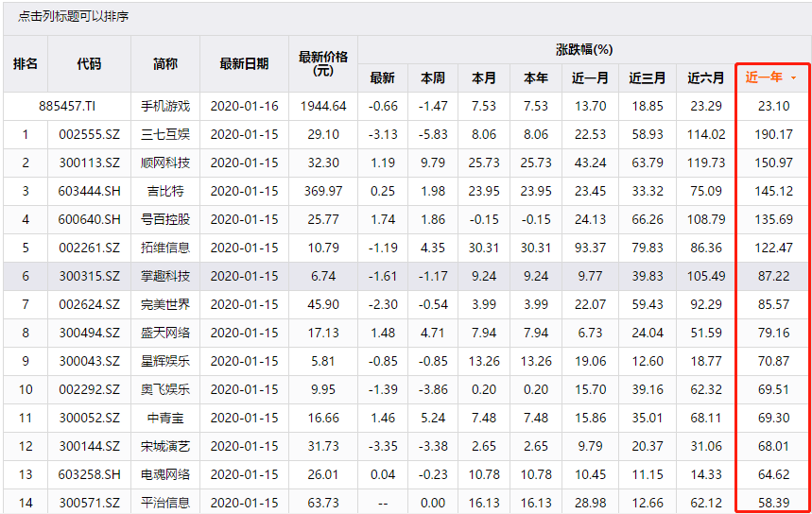Click 87.22 one-year value for 掌趣科技
The width and height of the screenshot is (812, 514).
coord(773,277)
